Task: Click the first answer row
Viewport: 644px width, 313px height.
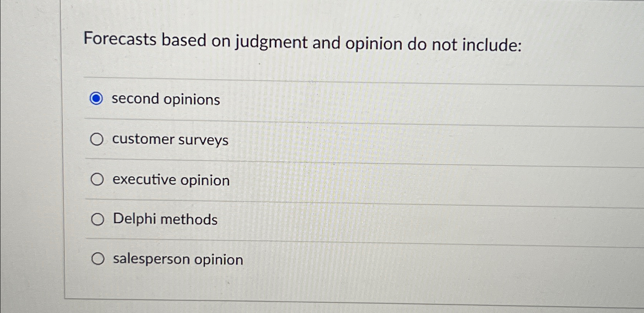Action: (306, 99)
